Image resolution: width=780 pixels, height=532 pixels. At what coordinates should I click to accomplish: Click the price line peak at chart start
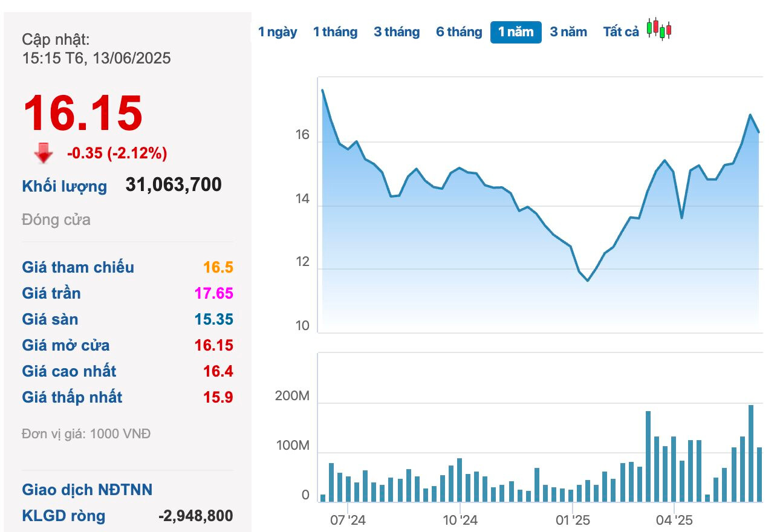click(x=322, y=90)
